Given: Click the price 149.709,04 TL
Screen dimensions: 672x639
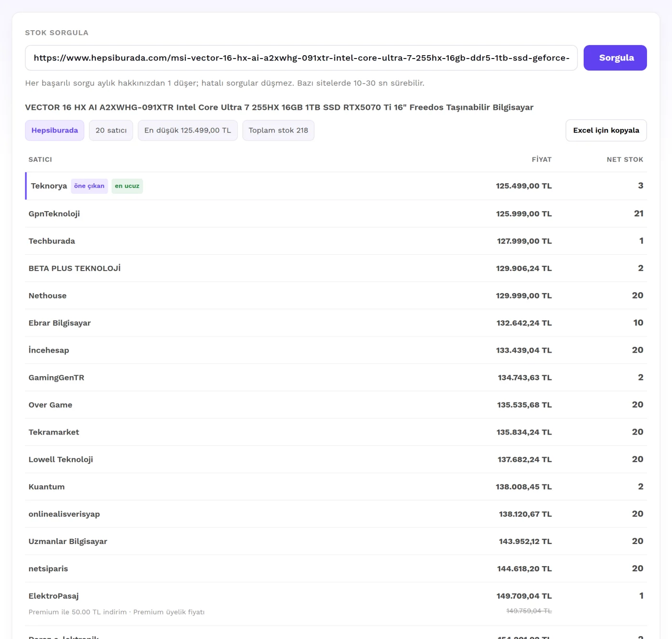Looking at the screenshot, I should pyautogui.click(x=524, y=596).
